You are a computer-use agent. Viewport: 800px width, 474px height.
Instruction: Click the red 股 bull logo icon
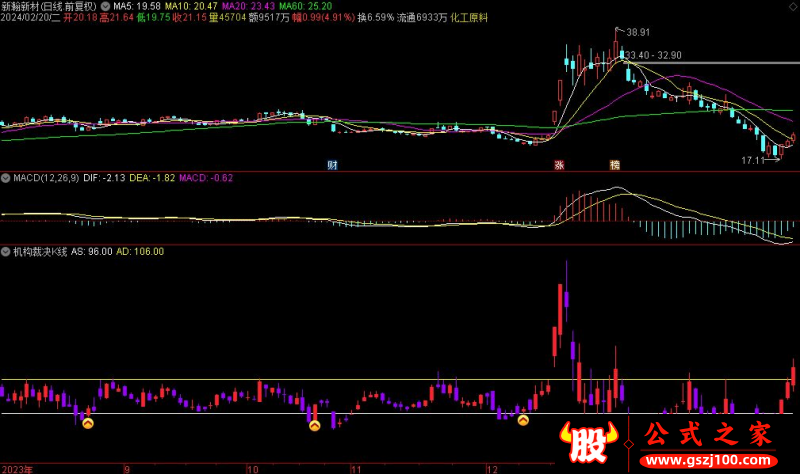tap(591, 444)
